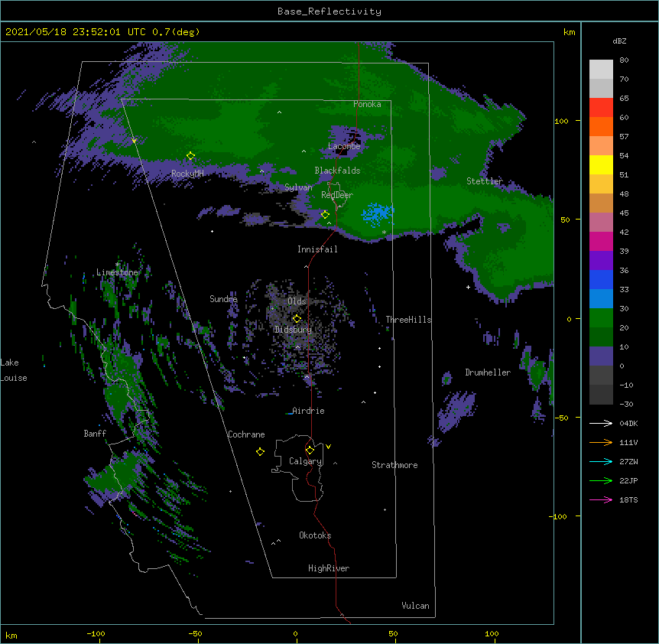Select yellow diamond marker south of RedDeer
The width and height of the screenshot is (659, 644).
[325, 215]
